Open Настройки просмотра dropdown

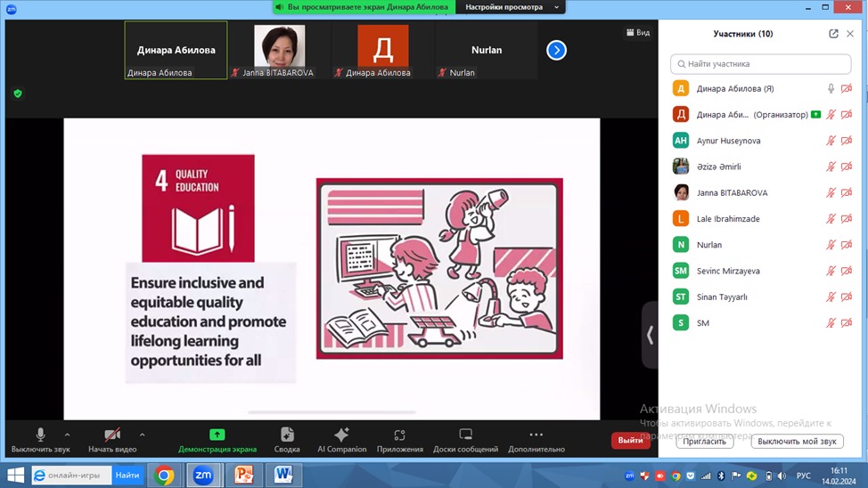[x=511, y=7]
